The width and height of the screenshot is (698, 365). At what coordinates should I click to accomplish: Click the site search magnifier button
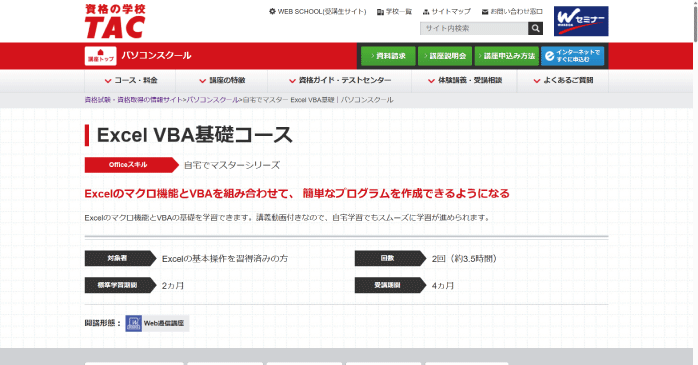(x=535, y=28)
